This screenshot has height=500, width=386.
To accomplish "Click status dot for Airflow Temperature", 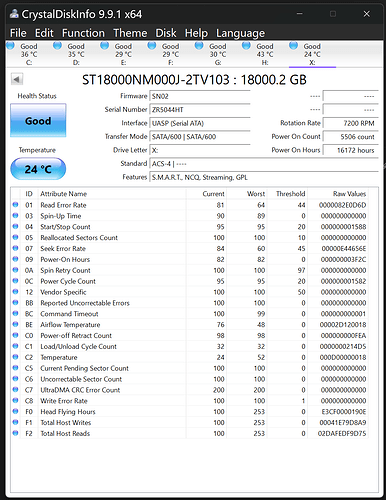I will tap(15, 324).
